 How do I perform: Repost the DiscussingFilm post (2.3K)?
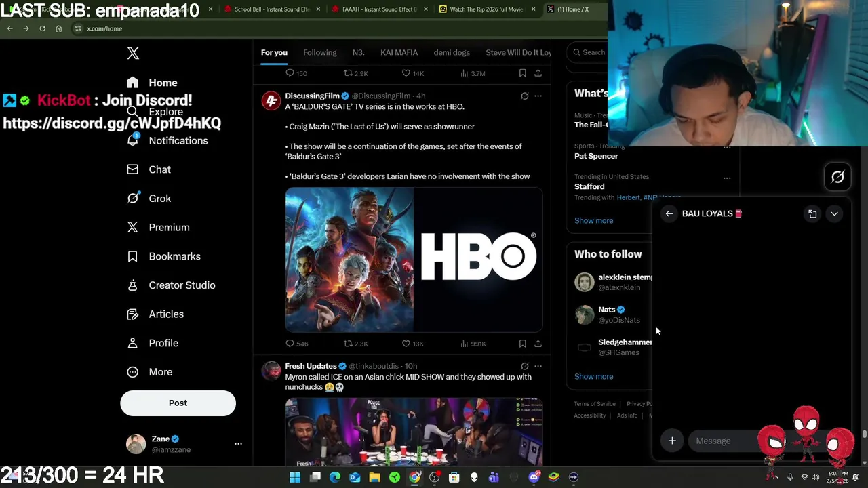click(355, 344)
